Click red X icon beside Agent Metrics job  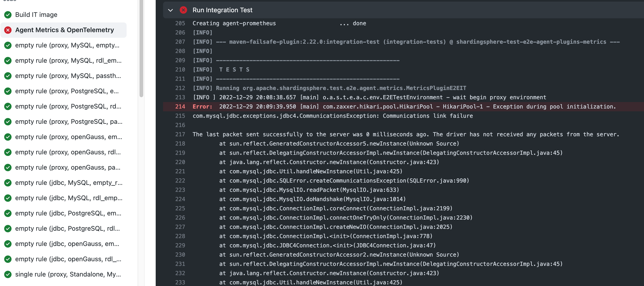8,30
